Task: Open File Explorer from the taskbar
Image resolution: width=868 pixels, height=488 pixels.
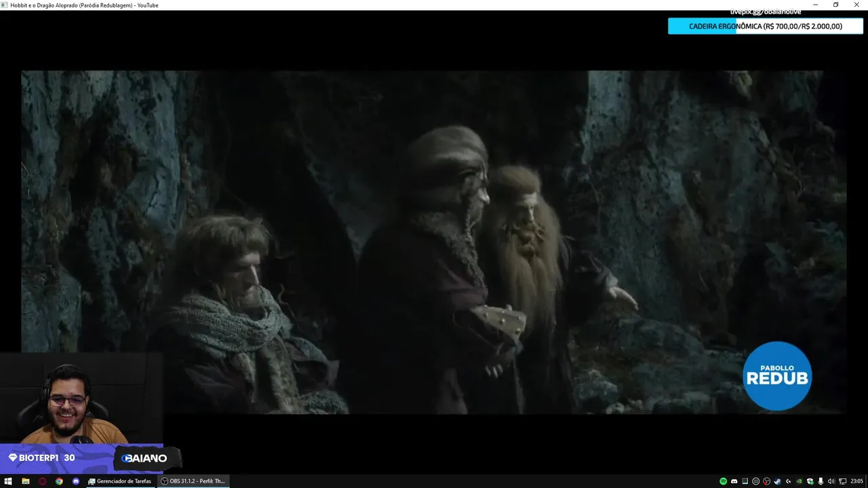Action: click(x=25, y=481)
